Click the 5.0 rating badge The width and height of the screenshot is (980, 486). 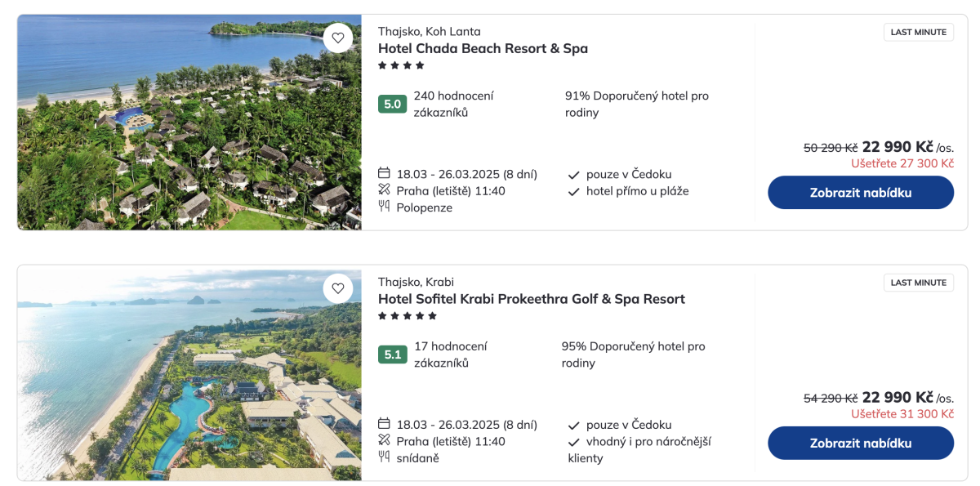pyautogui.click(x=392, y=104)
